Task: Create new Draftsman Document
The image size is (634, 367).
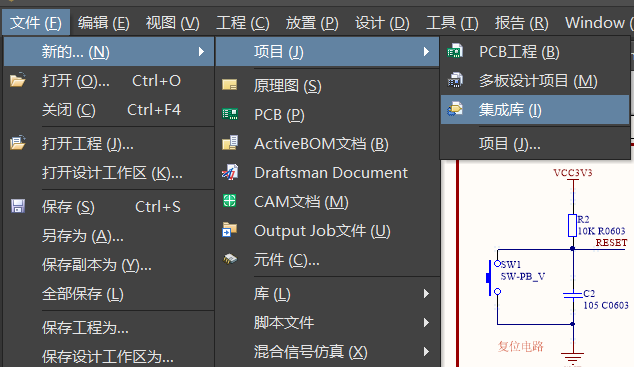Action: click(327, 173)
